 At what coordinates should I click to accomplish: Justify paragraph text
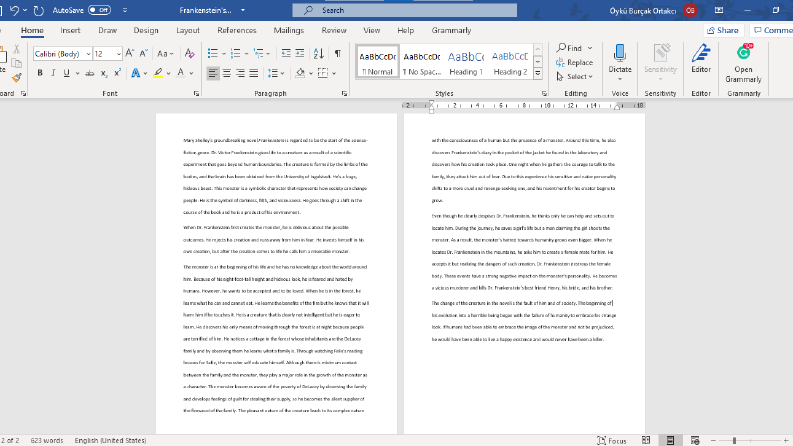[x=254, y=73]
